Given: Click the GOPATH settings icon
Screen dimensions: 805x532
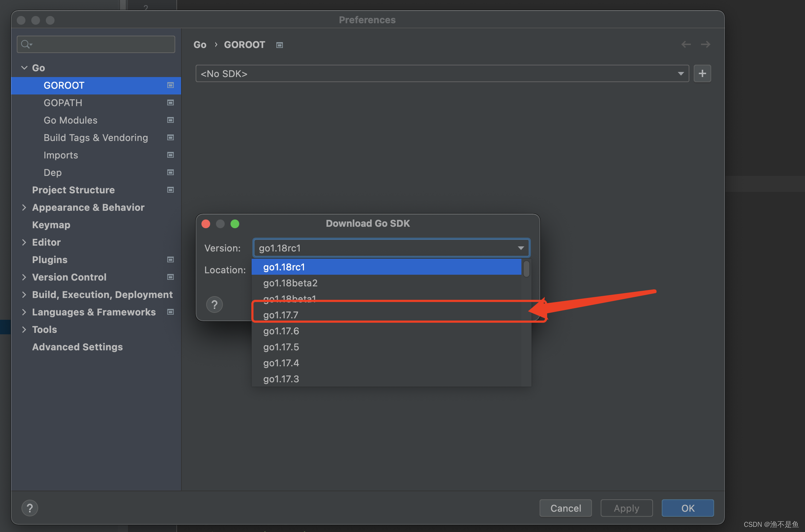Looking at the screenshot, I should coord(171,103).
